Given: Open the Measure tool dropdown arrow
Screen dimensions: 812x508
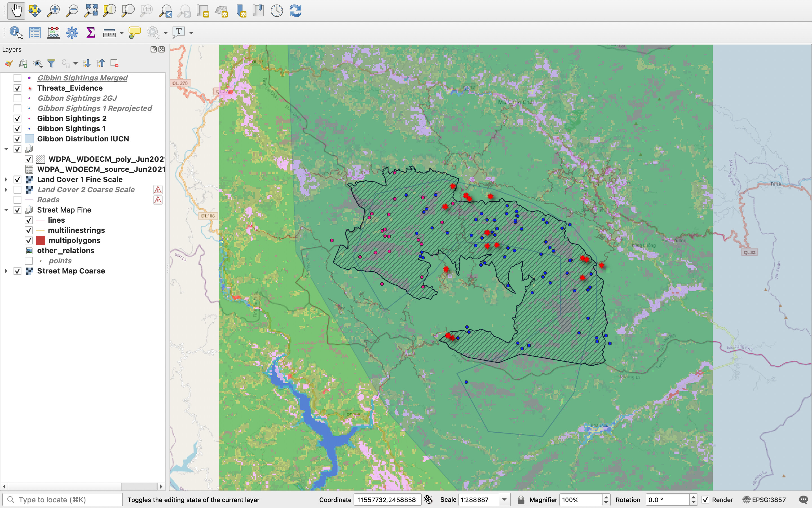Looking at the screenshot, I should (x=122, y=33).
